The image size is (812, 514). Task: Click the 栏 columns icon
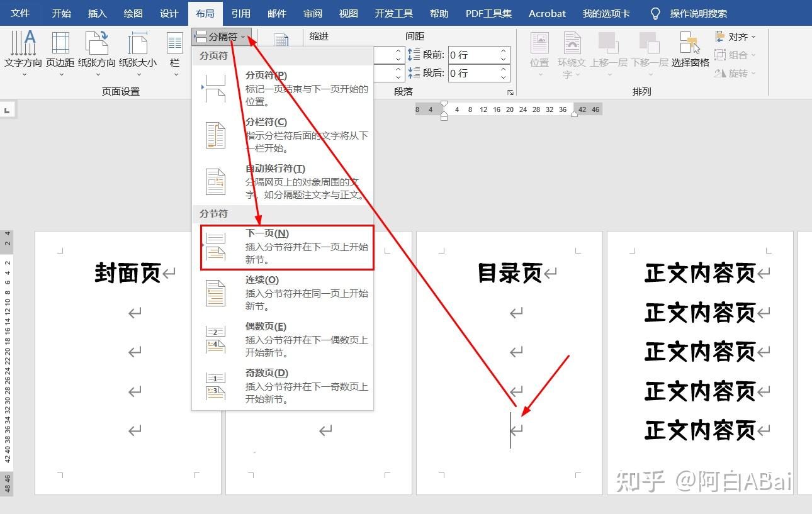174,44
